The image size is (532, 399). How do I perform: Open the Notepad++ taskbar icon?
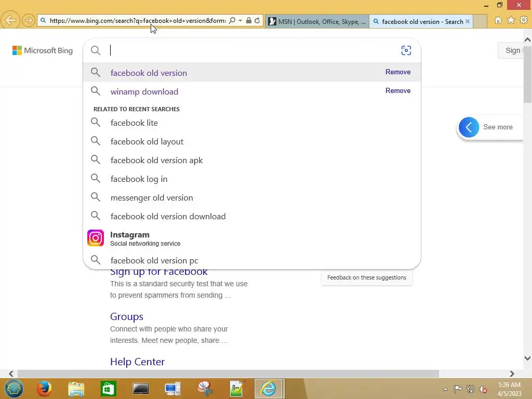[237, 389]
